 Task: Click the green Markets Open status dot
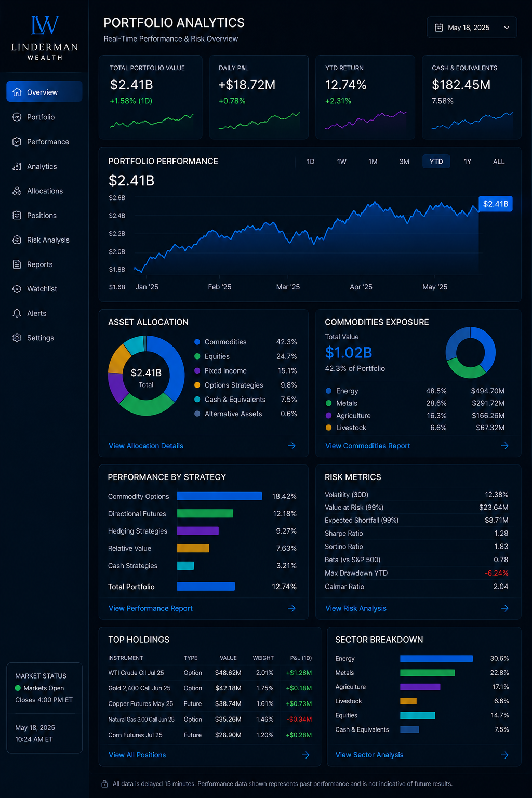click(x=18, y=688)
